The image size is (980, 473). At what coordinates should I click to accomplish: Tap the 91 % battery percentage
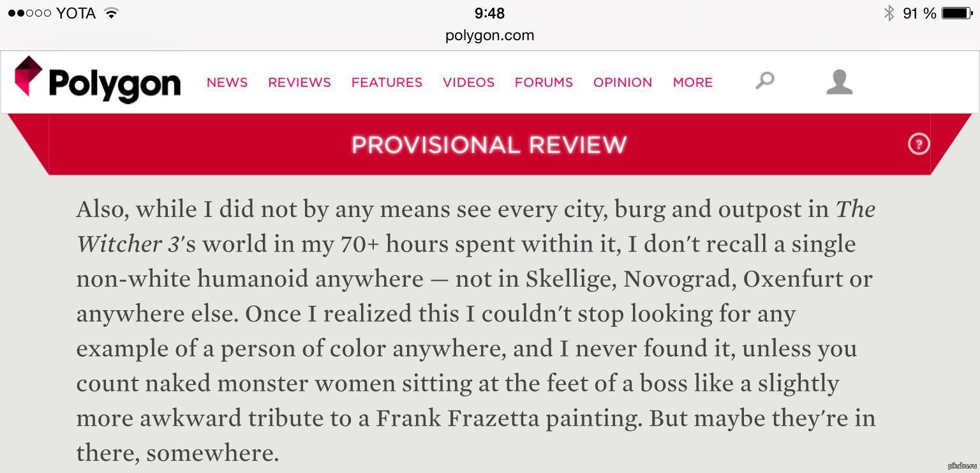tap(919, 13)
